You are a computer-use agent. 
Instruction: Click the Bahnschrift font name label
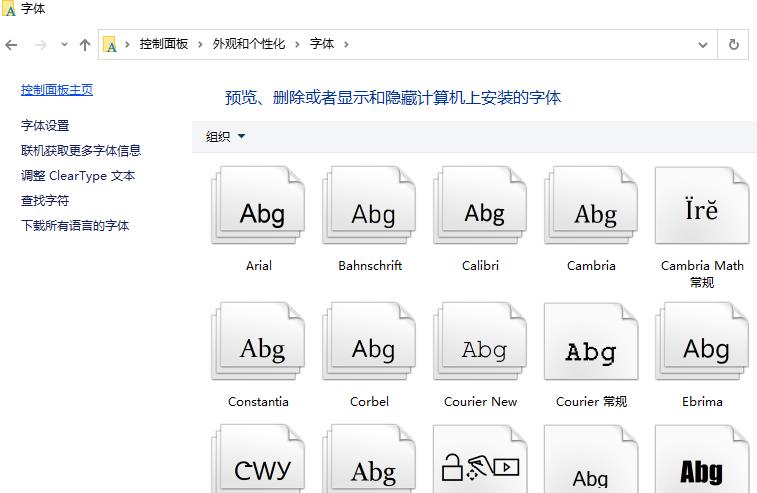[x=370, y=266]
